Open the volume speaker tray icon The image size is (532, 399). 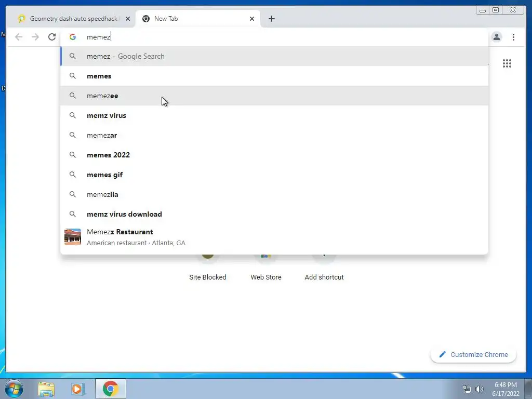[x=480, y=389]
